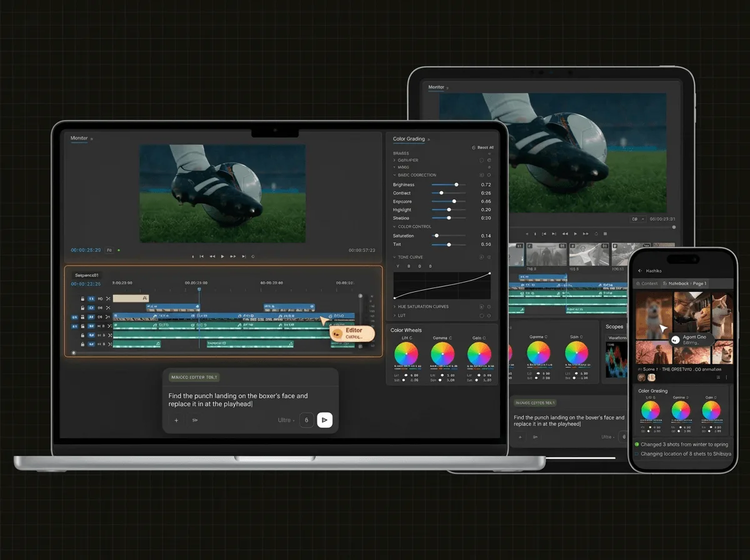Click the playhead marker on laptop timeline ruler

199,289
